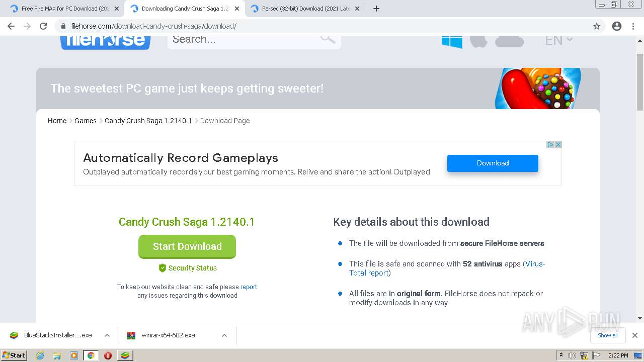Click the Action Center flag tray icon

coord(596,355)
